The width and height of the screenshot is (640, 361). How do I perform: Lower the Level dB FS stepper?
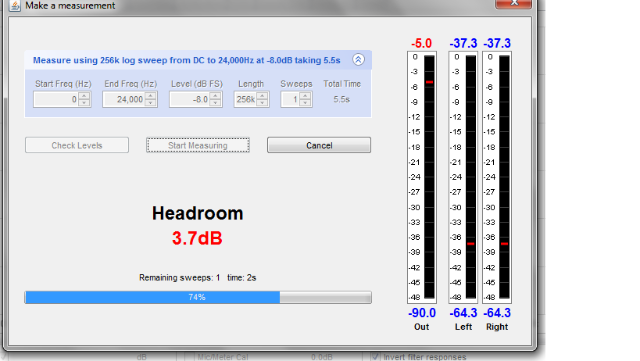click(x=216, y=103)
